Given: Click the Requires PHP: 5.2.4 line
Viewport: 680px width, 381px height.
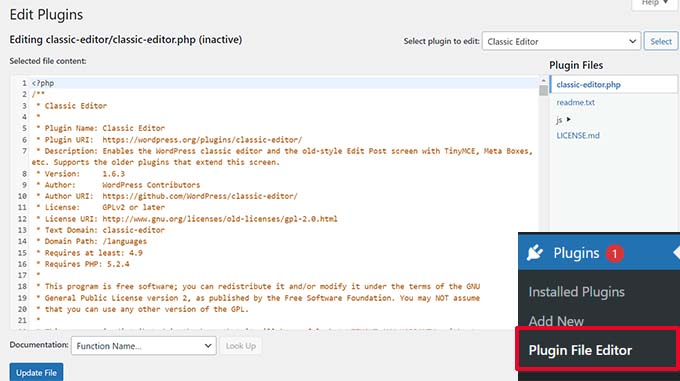Looking at the screenshot, I should coord(82,264).
